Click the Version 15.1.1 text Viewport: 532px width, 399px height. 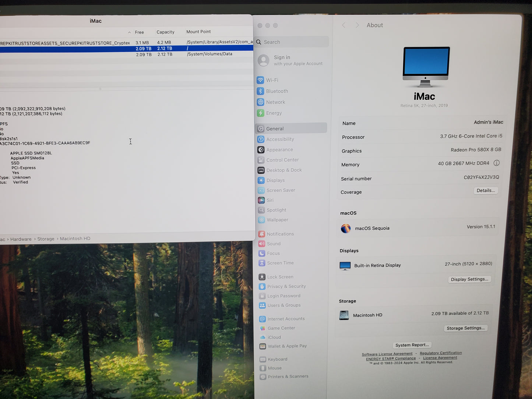[481, 227]
